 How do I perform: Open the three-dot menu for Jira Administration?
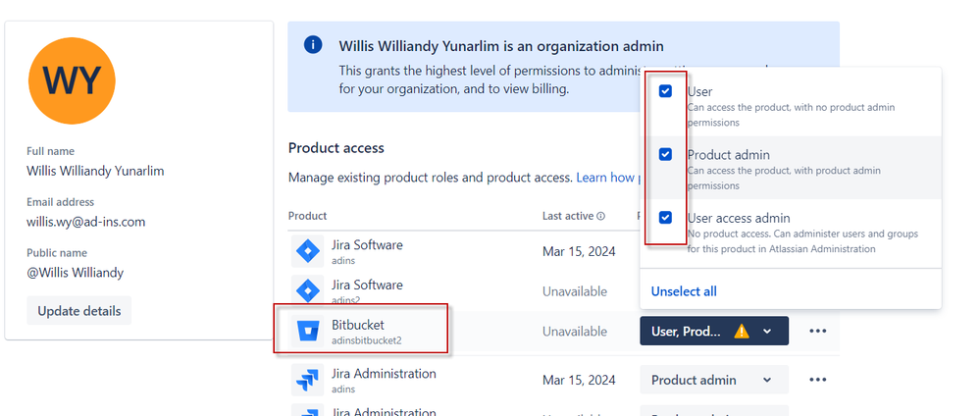point(818,380)
